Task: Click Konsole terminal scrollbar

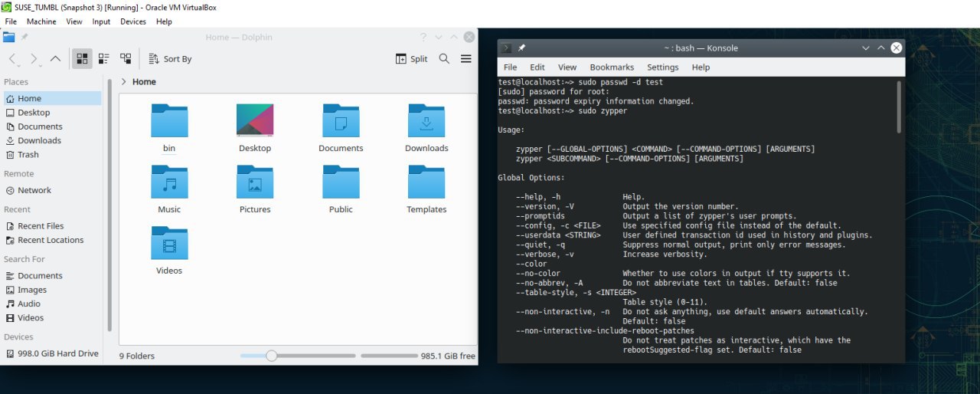Action: (899, 107)
